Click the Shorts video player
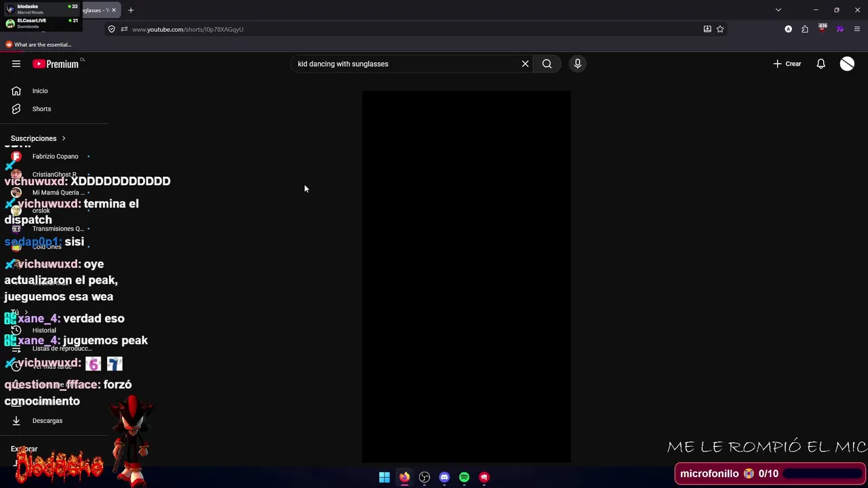The width and height of the screenshot is (868, 488). click(467, 277)
